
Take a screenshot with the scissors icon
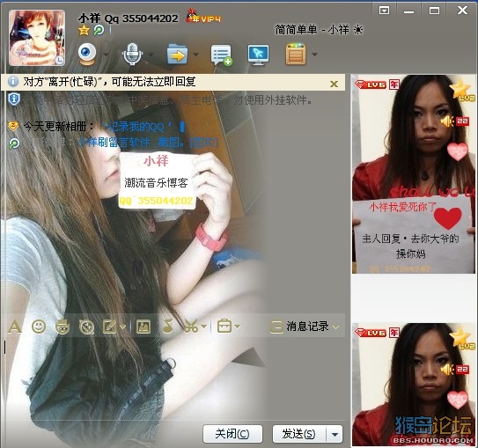point(191,327)
